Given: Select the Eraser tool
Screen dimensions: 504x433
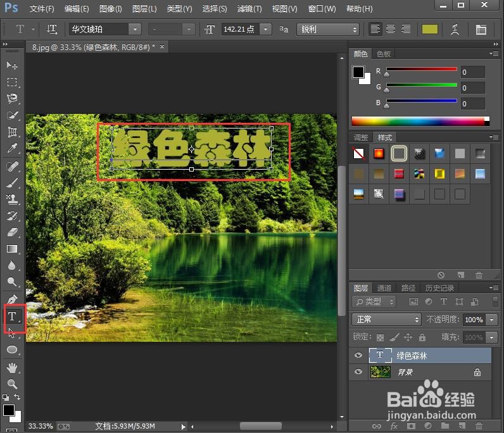Looking at the screenshot, I should coord(12,232).
